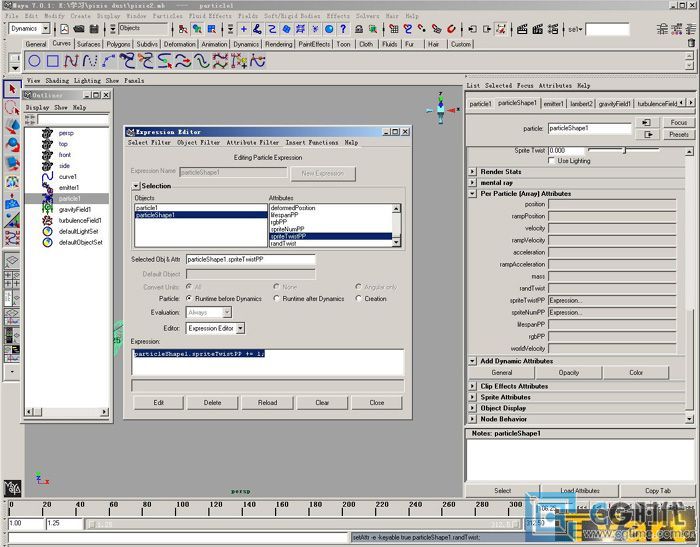Expand the Render Stats section
The height and width of the screenshot is (547, 700).
(x=472, y=171)
